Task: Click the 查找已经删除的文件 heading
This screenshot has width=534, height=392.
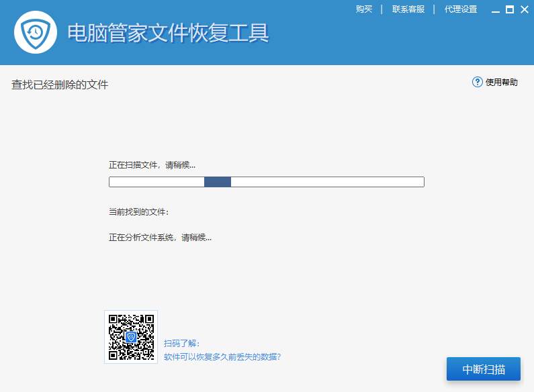Action: tap(60, 85)
